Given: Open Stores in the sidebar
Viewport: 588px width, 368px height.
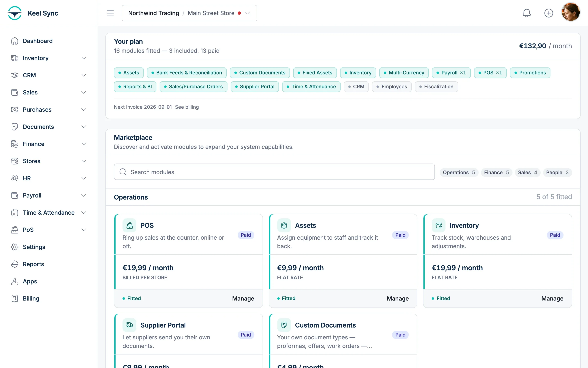Looking at the screenshot, I should point(32,161).
